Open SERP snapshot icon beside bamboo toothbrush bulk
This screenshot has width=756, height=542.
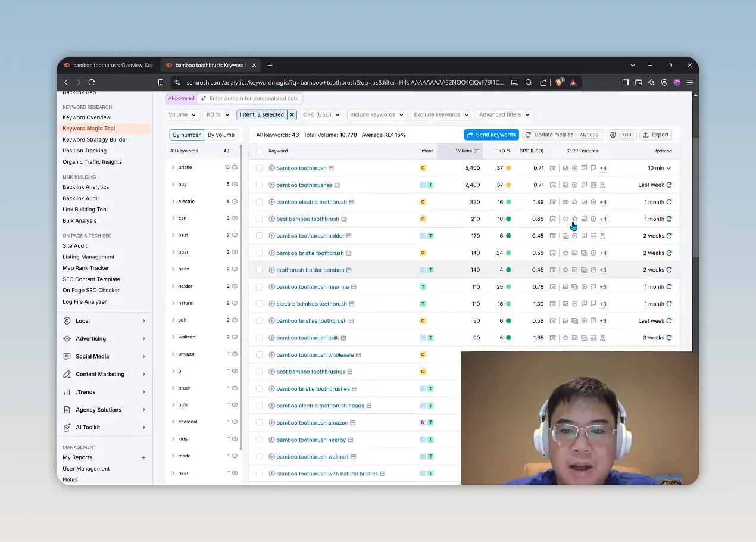pos(344,338)
